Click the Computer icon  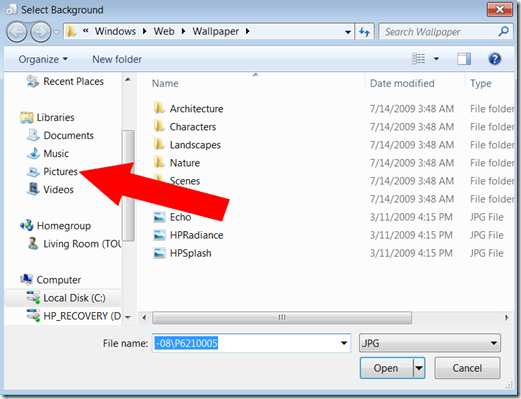(x=26, y=279)
